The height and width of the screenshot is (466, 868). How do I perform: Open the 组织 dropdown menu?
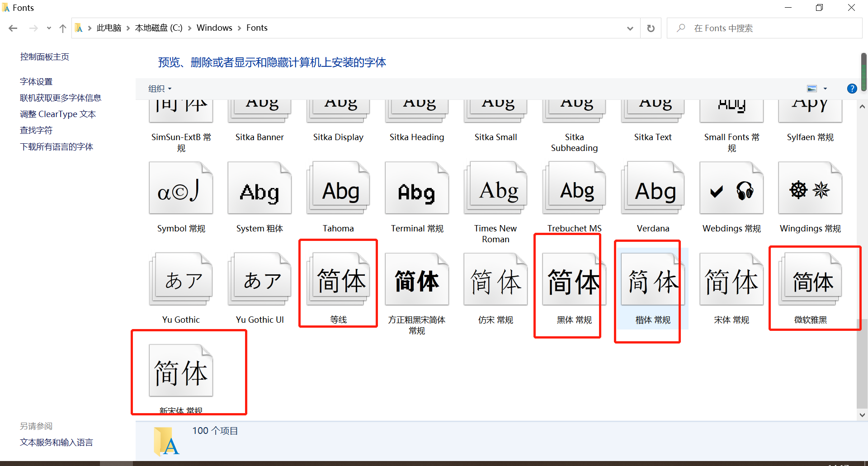[160, 89]
